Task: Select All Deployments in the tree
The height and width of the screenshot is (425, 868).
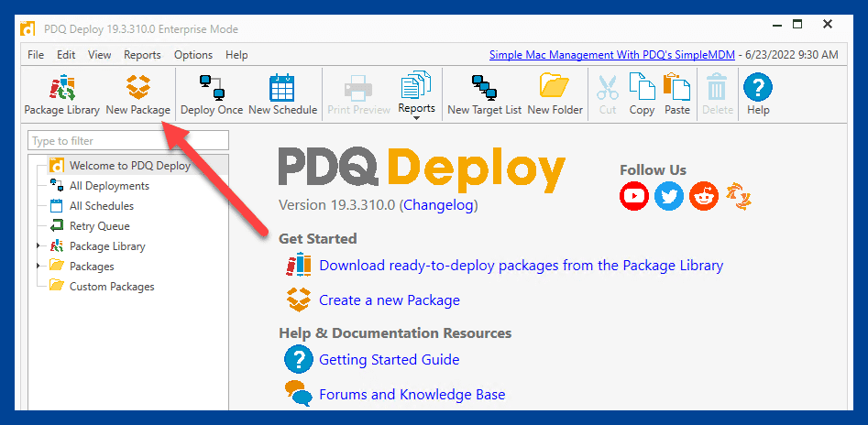Action: pyautogui.click(x=109, y=186)
